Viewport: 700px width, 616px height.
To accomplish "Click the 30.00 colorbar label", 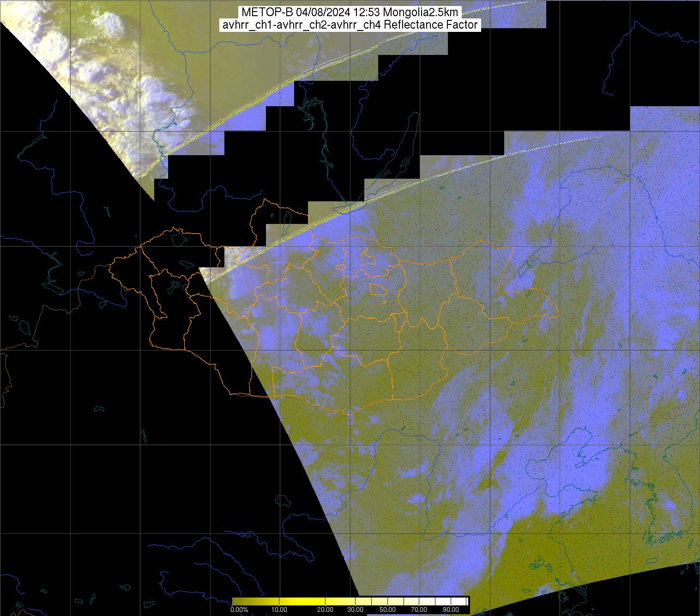I will [x=356, y=610].
